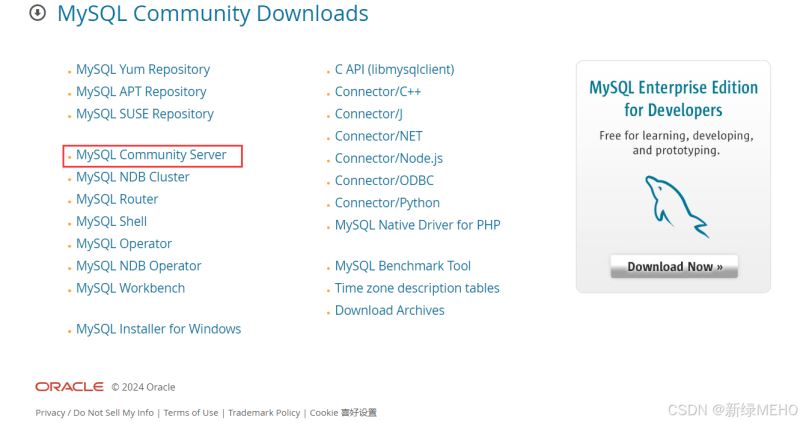Click the © 2024 Oracle copyright text
This screenshot has height=423, width=800.
pos(143,387)
